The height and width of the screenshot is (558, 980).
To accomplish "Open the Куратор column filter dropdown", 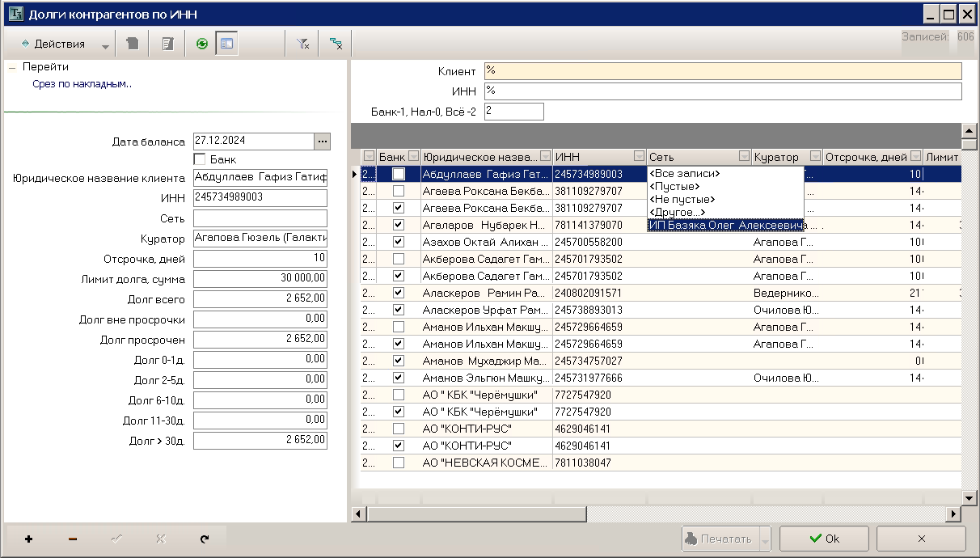I will point(815,157).
